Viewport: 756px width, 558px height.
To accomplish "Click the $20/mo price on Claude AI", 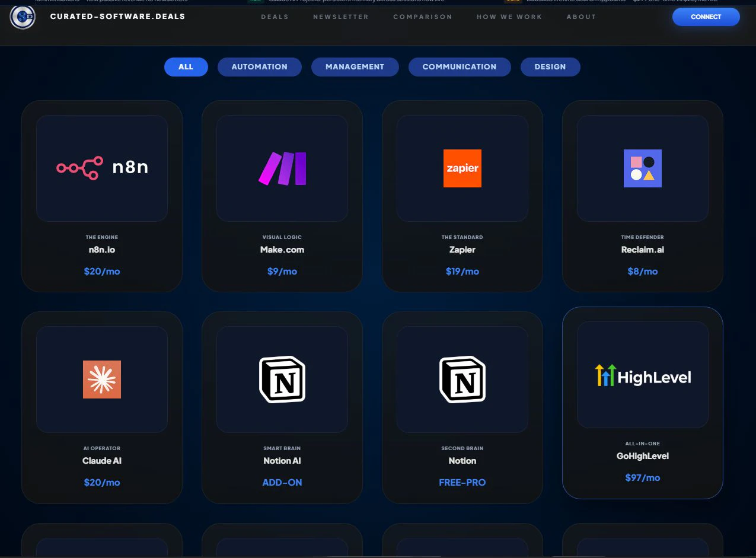I will click(x=102, y=483).
